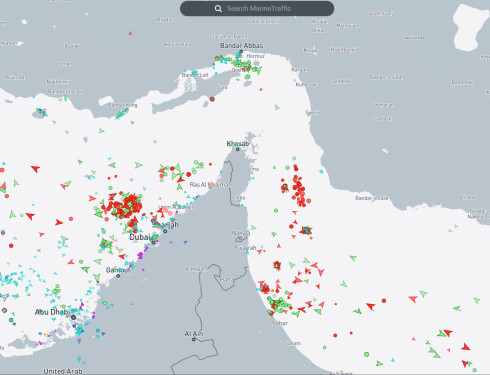Open the blue arrow marker inland east of Dubai
490x375 pixels.
(x=185, y=242)
